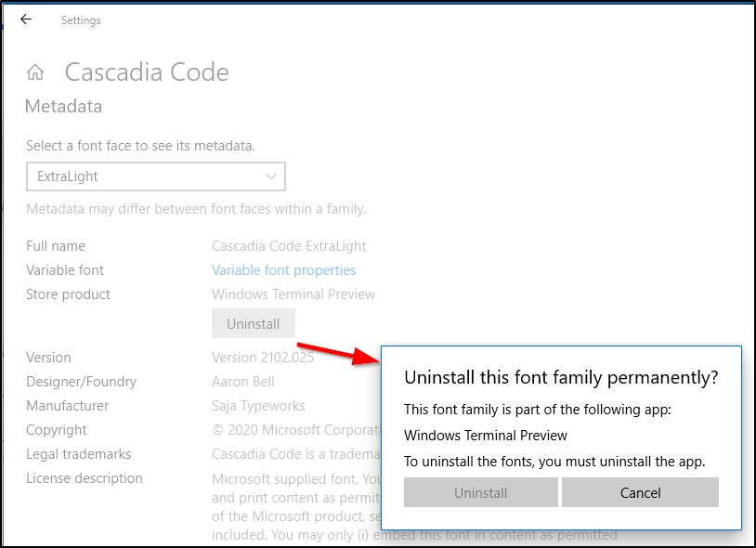Click the home icon beside Cascadia Code
The height and width of the screenshot is (548, 756).
pos(35,72)
